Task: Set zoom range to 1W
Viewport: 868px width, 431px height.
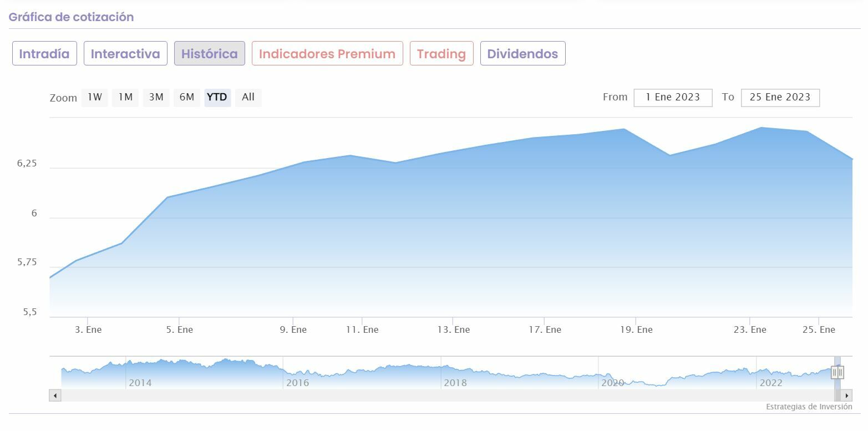Action: pos(95,97)
